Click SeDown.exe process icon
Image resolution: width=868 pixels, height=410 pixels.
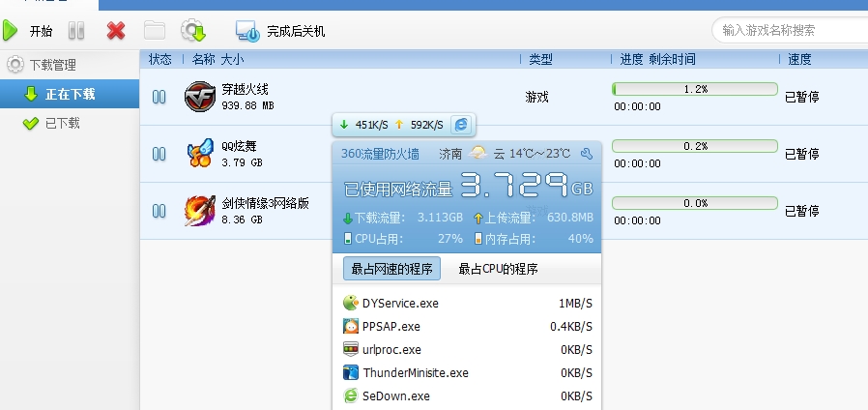pyautogui.click(x=351, y=395)
